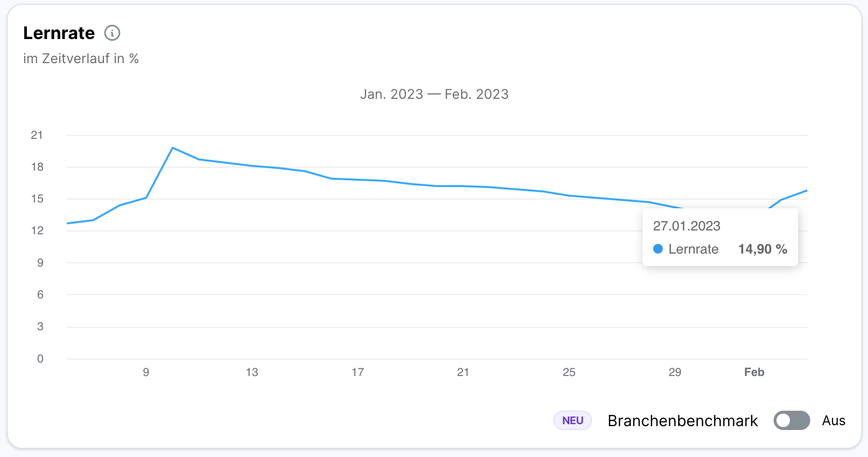The image size is (868, 457).
Task: Click the info icon next to Lernrate
Action: coord(113,33)
